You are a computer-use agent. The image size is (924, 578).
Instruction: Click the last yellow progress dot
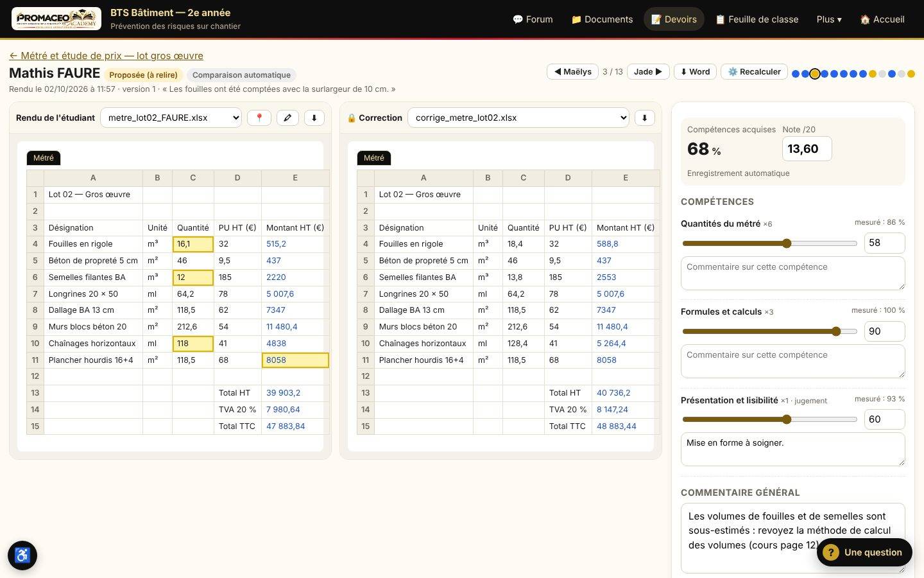tap(911, 74)
